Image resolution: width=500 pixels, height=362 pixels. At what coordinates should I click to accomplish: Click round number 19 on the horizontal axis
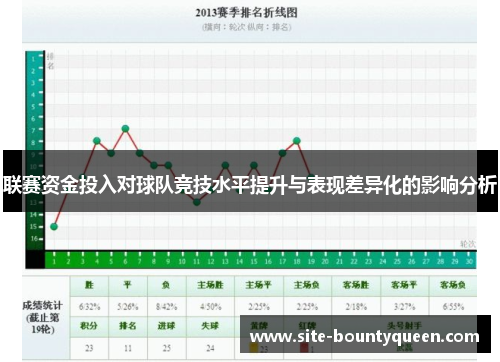(x=311, y=262)
